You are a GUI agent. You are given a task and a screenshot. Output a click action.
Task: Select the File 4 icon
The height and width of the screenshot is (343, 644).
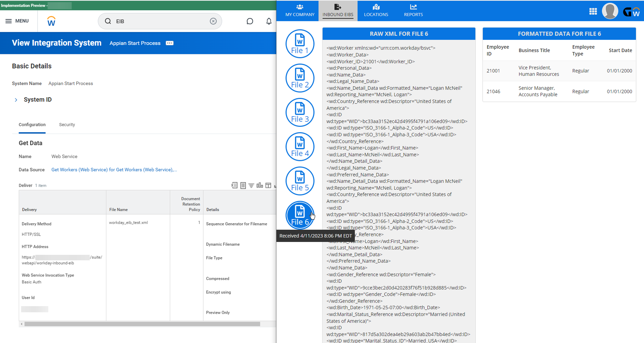click(x=300, y=147)
